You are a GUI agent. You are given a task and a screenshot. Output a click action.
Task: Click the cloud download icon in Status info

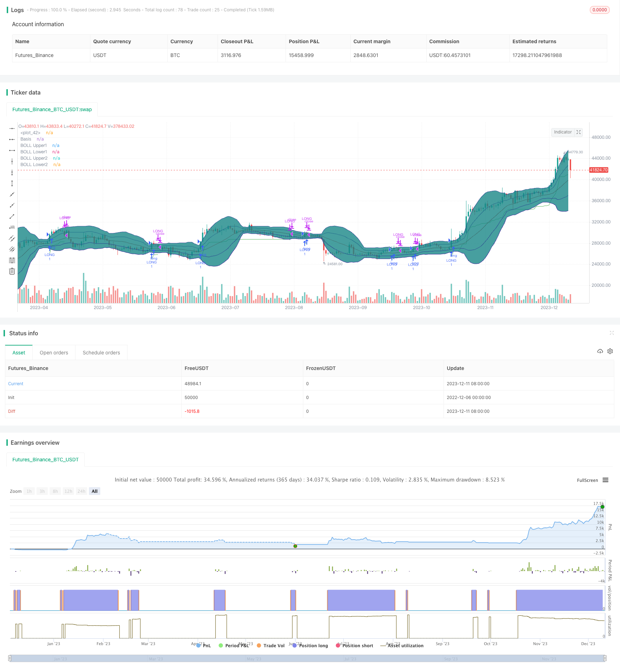click(600, 351)
